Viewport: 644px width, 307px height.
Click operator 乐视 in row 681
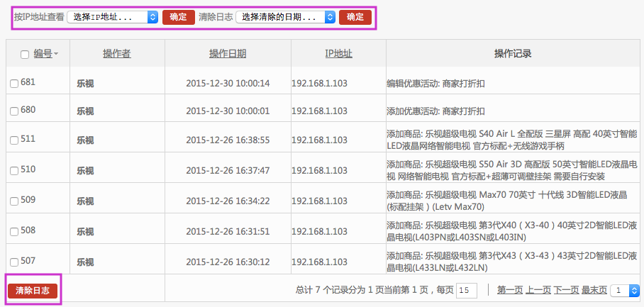[x=85, y=84]
